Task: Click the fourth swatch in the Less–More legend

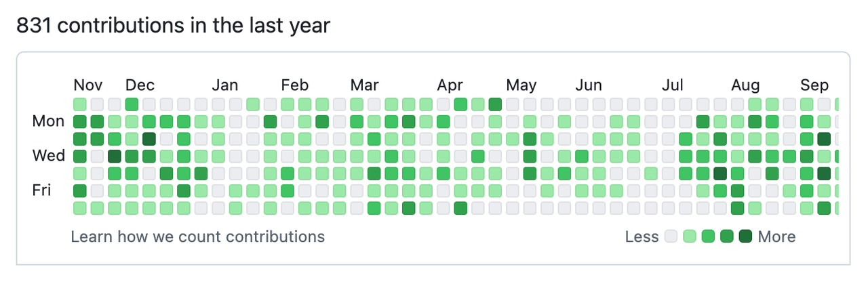Action: [x=726, y=237]
